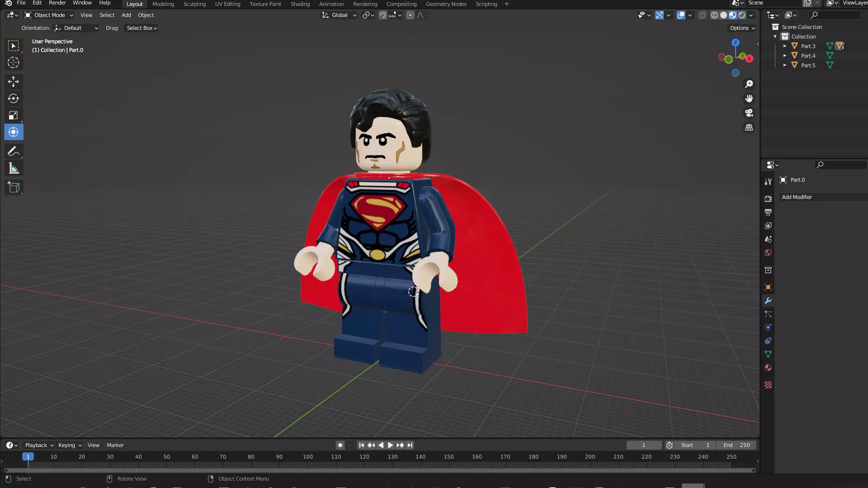Select the Scale tool
This screenshot has width=868, height=488.
click(14, 116)
